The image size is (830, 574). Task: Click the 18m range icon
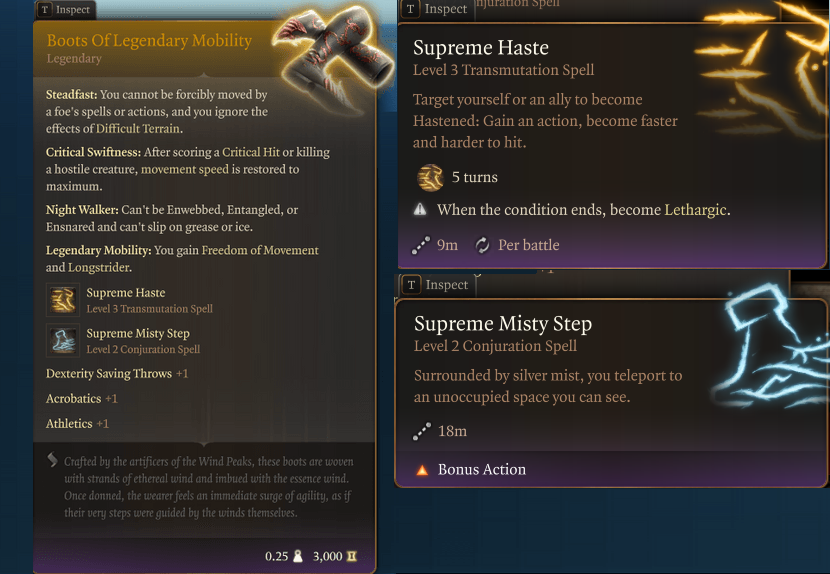(x=421, y=432)
